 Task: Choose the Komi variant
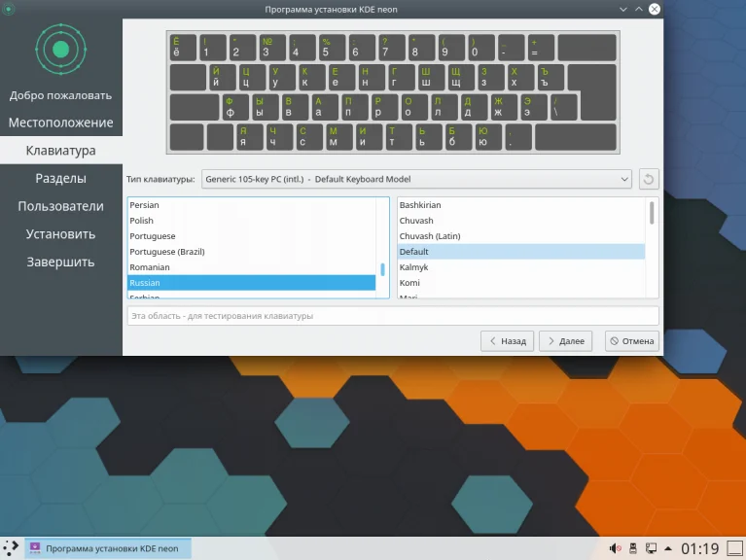pyautogui.click(x=521, y=283)
